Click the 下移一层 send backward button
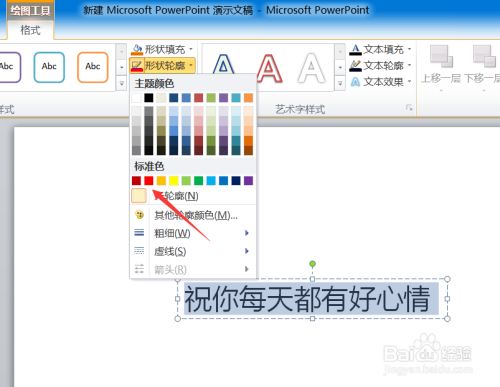 [x=482, y=67]
